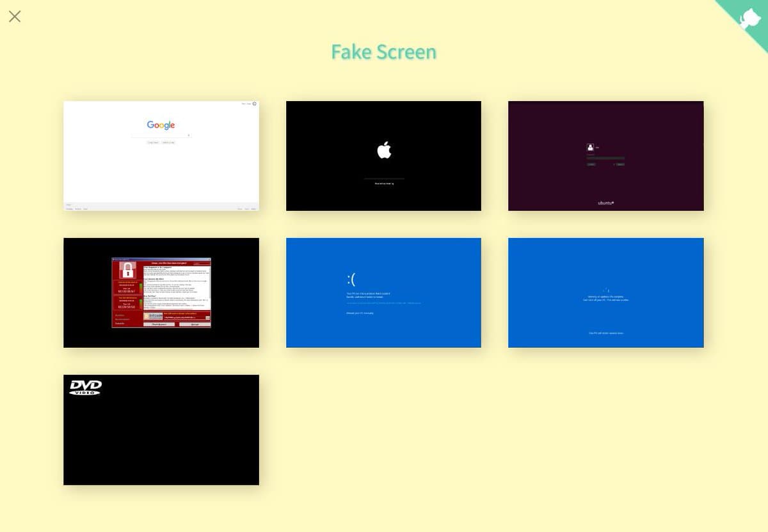The width and height of the screenshot is (768, 532).
Task: Click the spinner on the Windows update screen
Action: click(605, 290)
